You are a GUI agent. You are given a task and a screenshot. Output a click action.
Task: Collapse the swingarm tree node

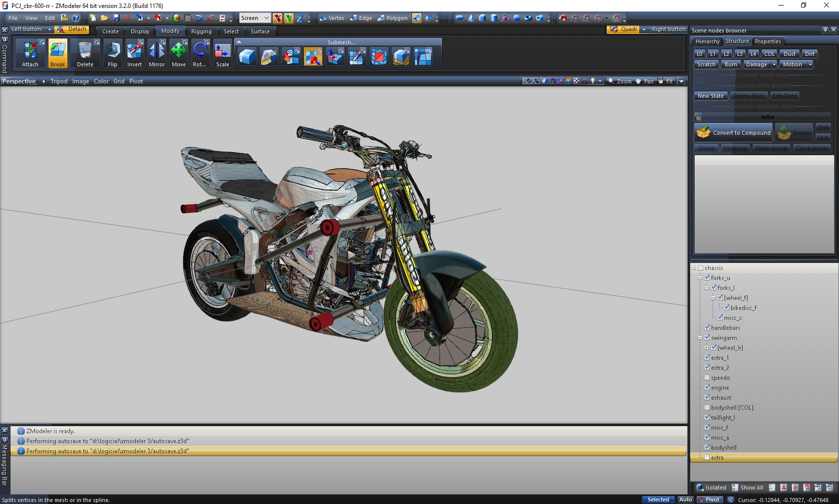coord(700,338)
